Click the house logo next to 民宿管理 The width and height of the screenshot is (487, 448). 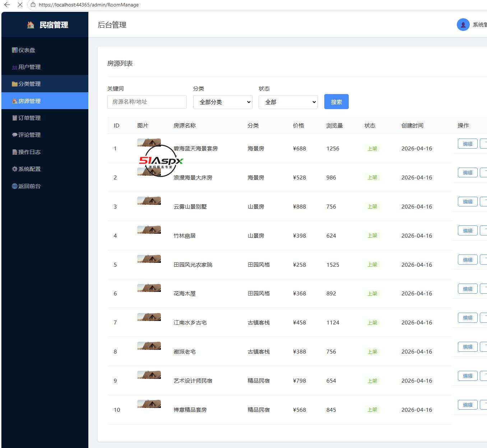click(31, 25)
